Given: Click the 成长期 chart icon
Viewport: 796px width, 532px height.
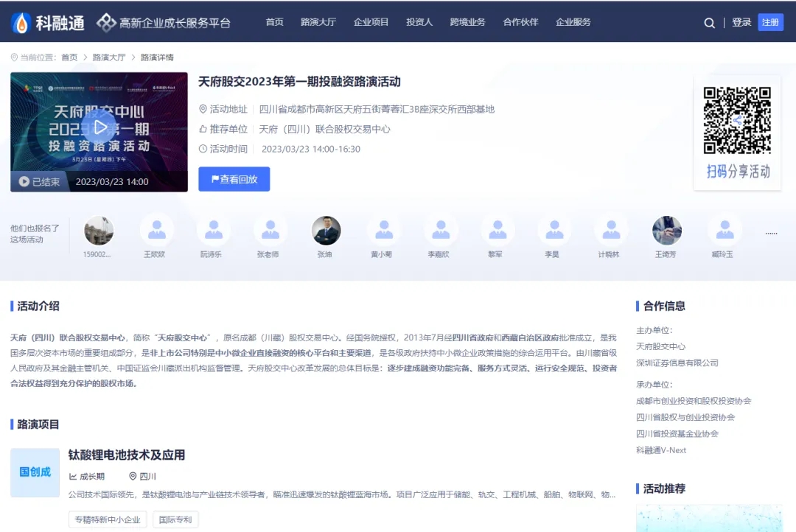Looking at the screenshot, I should click(72, 477).
